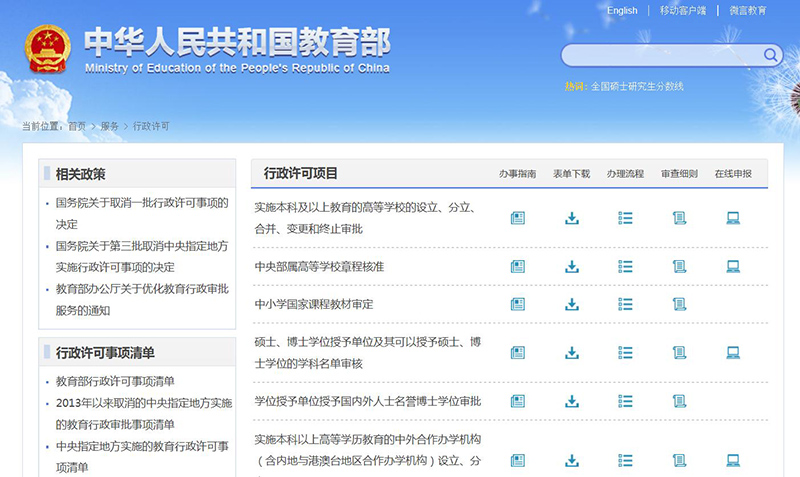Click the search magnifier icon
800x477 pixels.
[770, 55]
